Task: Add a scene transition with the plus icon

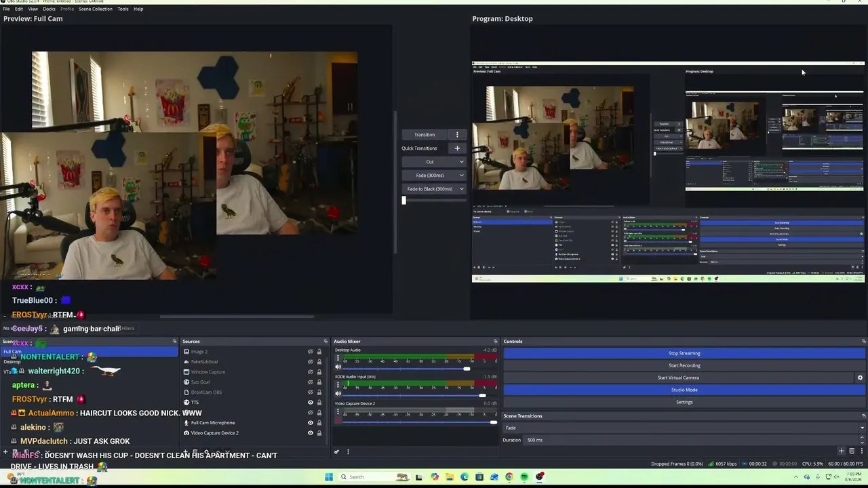Action: click(842, 451)
